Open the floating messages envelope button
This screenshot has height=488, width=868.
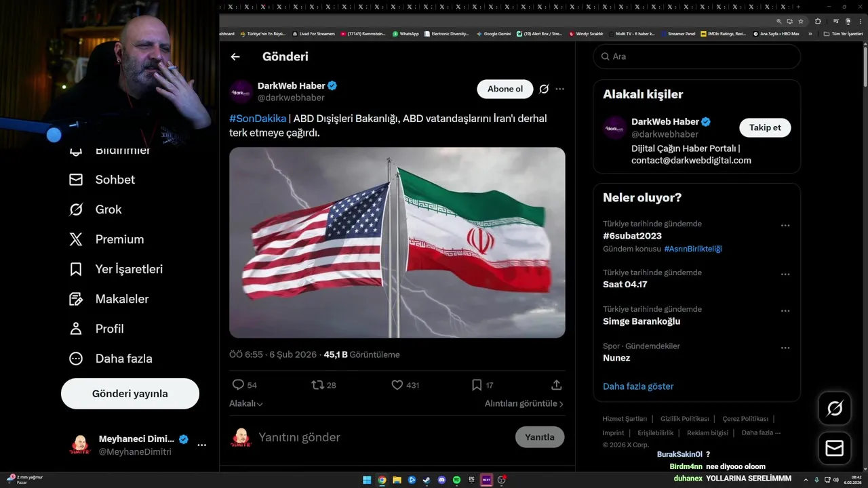(x=835, y=449)
